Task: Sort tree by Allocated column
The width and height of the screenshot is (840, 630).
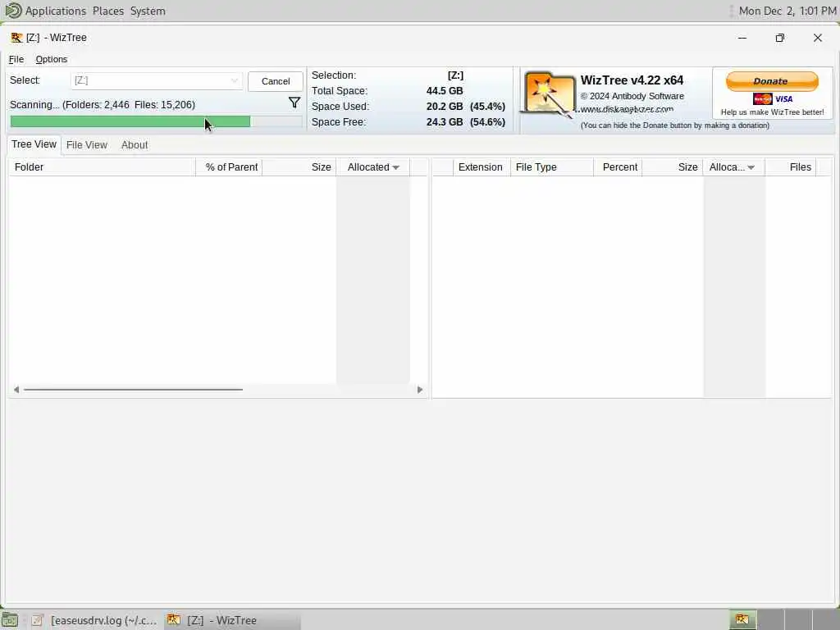Action: tap(373, 167)
